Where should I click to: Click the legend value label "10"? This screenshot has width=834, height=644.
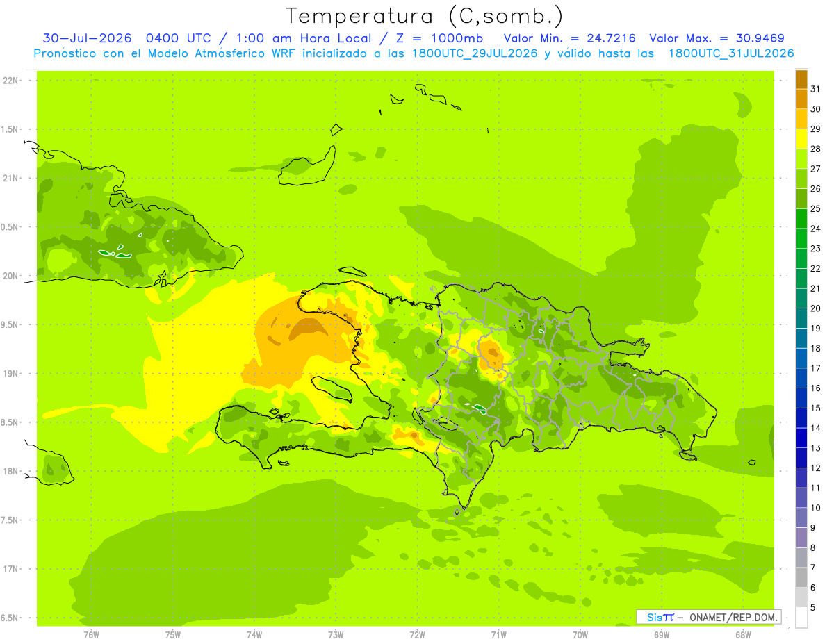816,508
